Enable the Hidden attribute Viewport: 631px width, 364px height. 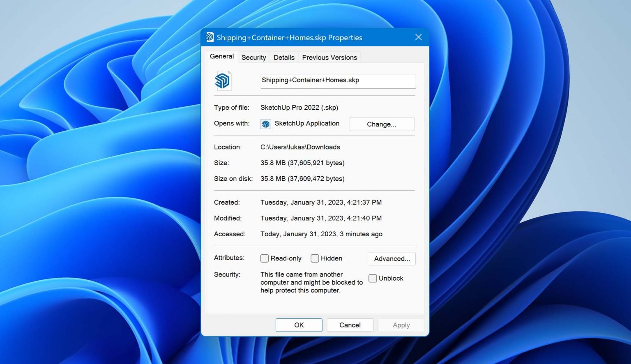(x=315, y=258)
